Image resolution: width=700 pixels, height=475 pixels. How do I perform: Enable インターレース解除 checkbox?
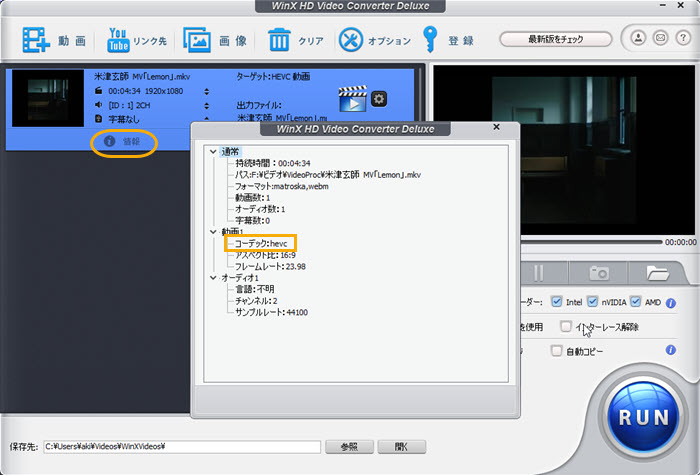566,326
